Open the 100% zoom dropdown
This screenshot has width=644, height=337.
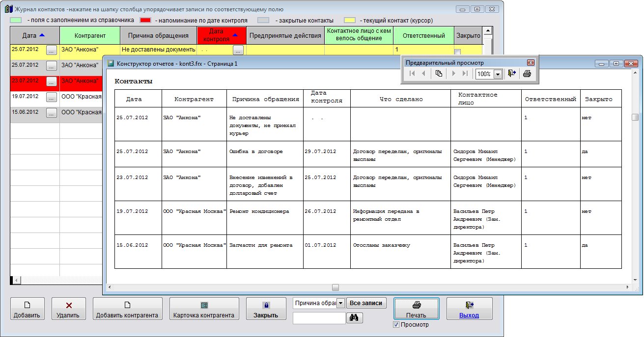(498, 74)
